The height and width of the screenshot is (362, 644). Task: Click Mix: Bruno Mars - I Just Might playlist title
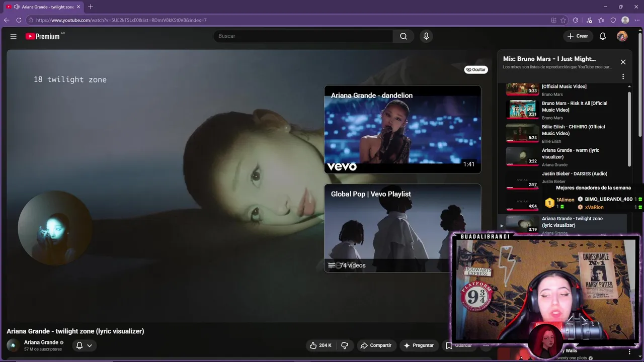click(549, 59)
